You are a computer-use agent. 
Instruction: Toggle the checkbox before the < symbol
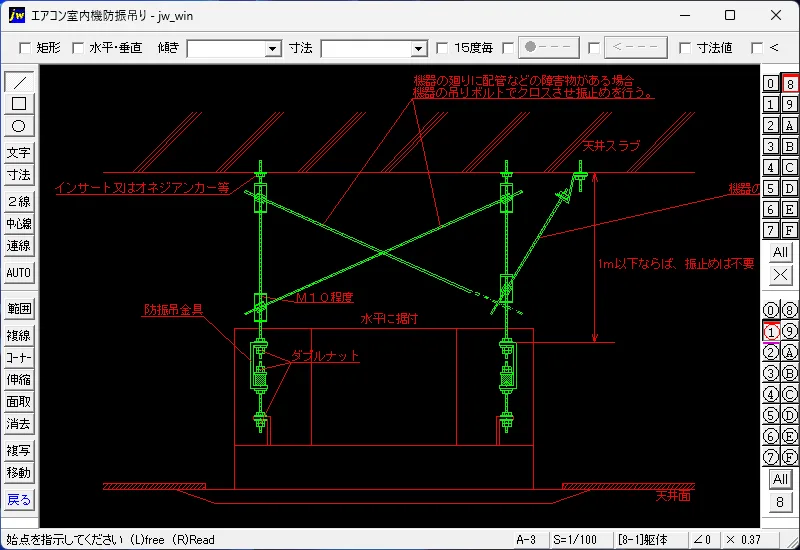(x=757, y=48)
